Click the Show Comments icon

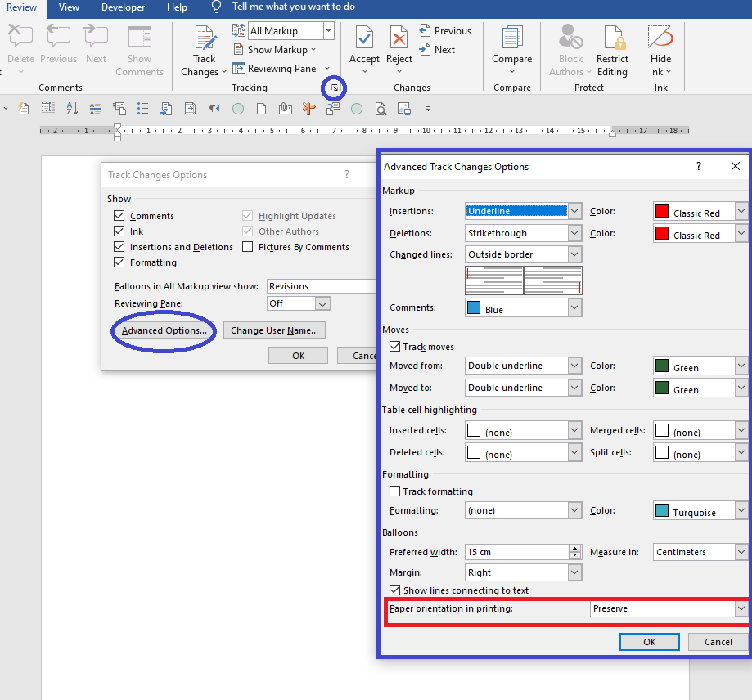coord(140,37)
